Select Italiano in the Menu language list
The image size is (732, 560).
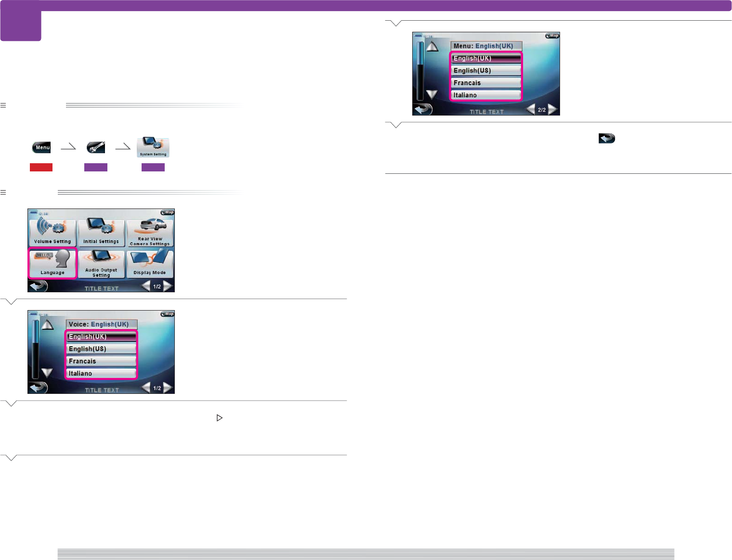pyautogui.click(x=486, y=95)
